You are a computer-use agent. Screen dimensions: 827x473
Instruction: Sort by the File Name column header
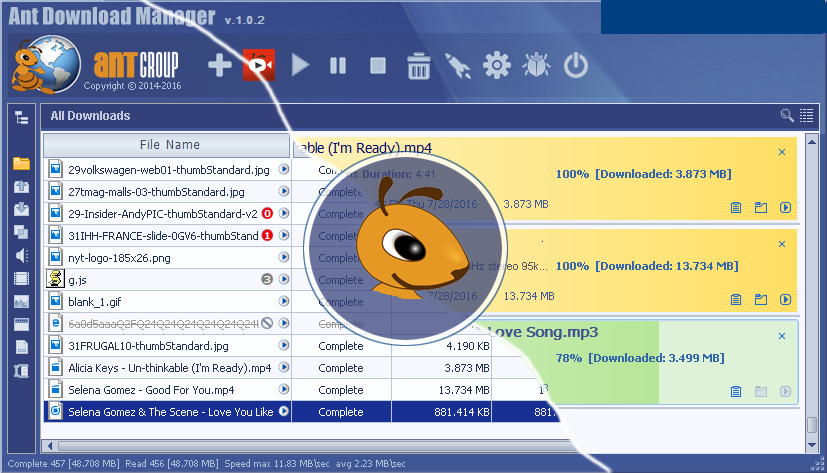(167, 144)
